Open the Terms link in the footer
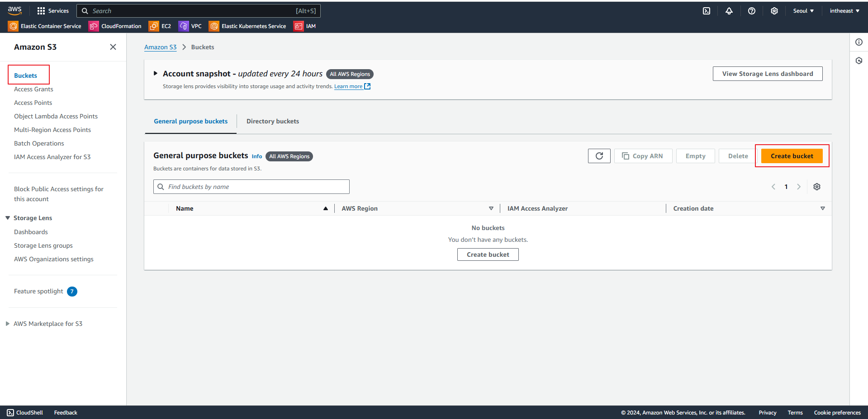This screenshot has width=868, height=419. 795,413
